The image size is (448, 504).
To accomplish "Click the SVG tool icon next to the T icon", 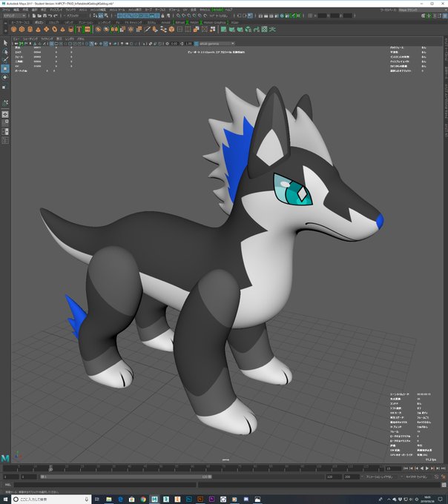I will [88, 29].
